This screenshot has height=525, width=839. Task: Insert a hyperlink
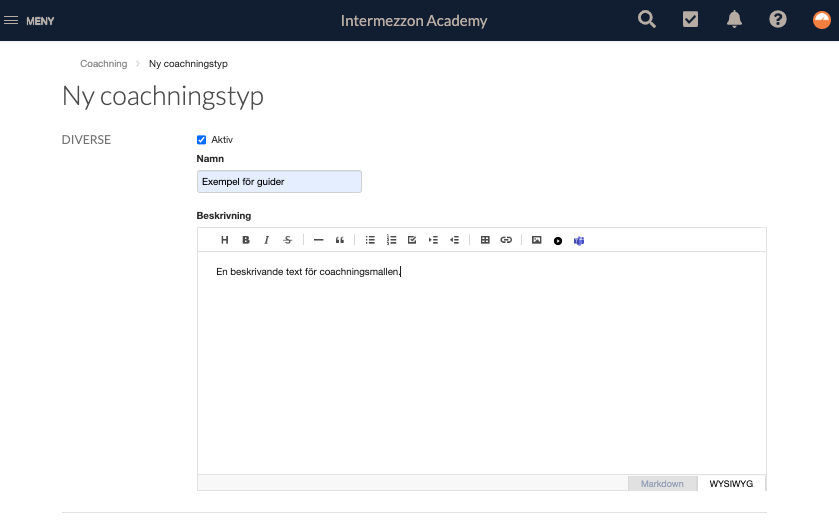(506, 240)
